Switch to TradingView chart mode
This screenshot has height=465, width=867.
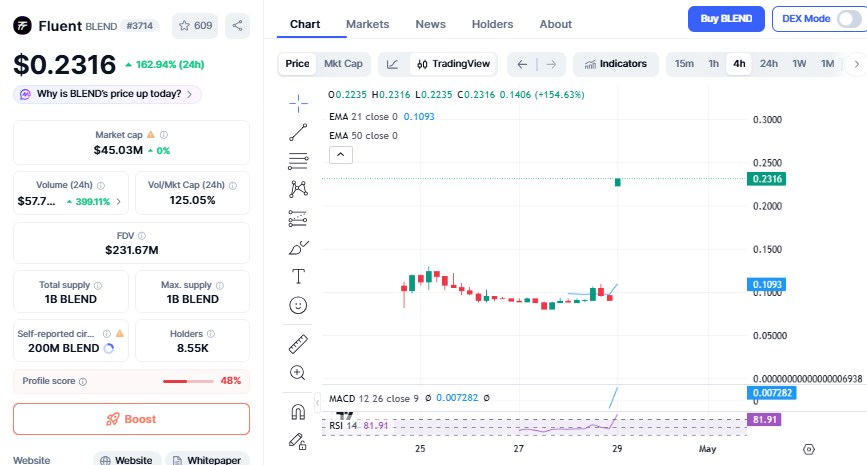tap(454, 64)
